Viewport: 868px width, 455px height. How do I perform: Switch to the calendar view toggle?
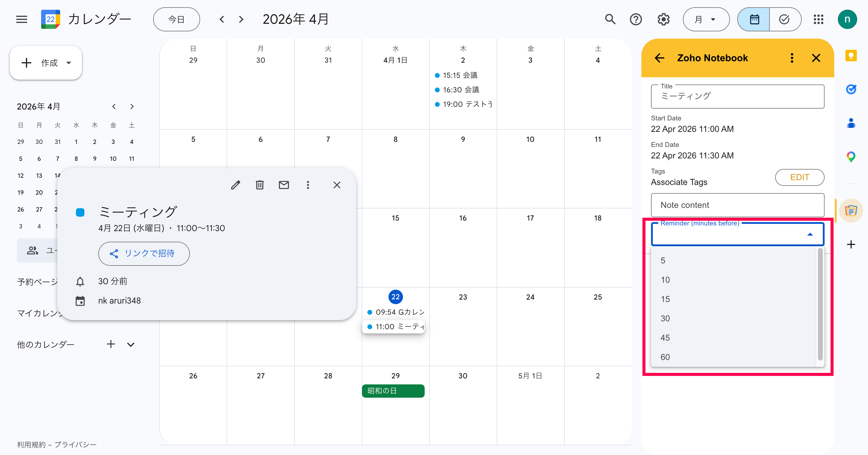pos(754,19)
